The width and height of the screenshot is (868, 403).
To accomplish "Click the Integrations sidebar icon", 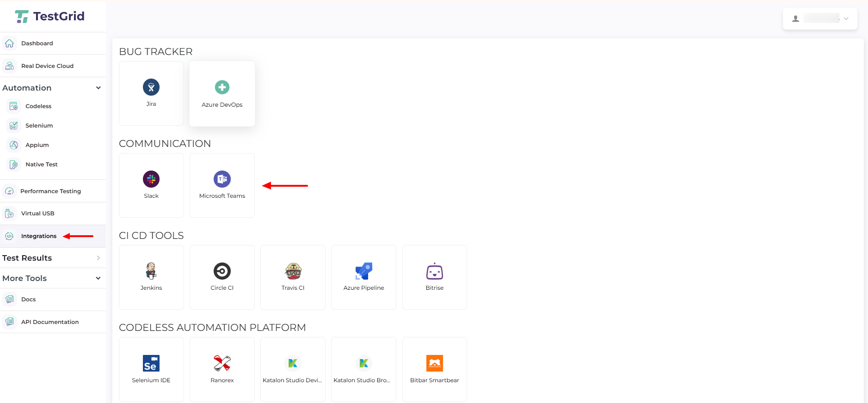I will 9,236.
